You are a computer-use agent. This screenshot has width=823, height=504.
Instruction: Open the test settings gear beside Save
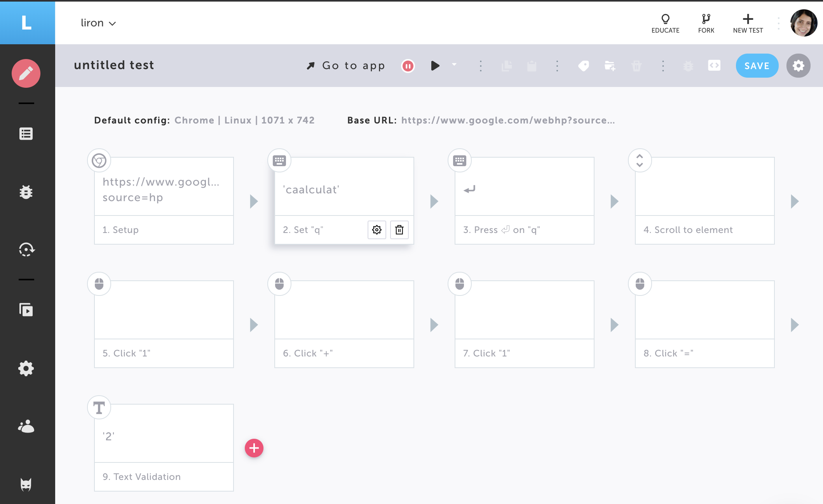click(x=798, y=66)
